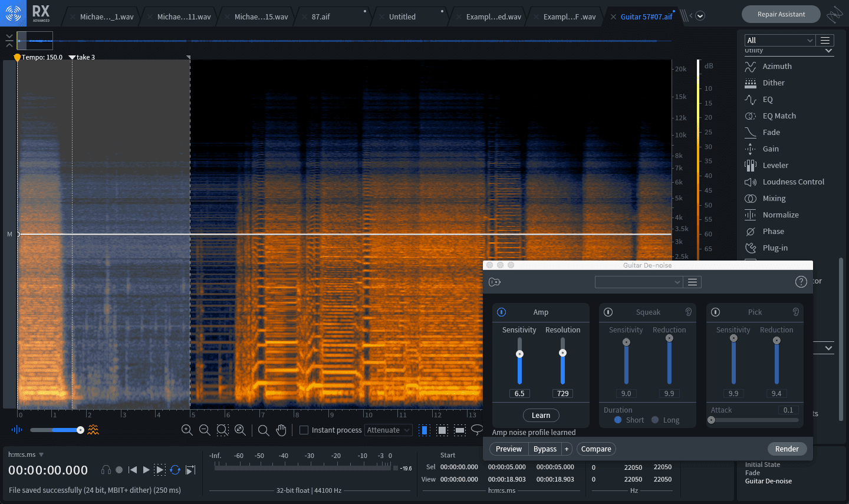This screenshot has height=504, width=849.
Task: Click the zoom out magnifier icon
Action: [x=205, y=430]
